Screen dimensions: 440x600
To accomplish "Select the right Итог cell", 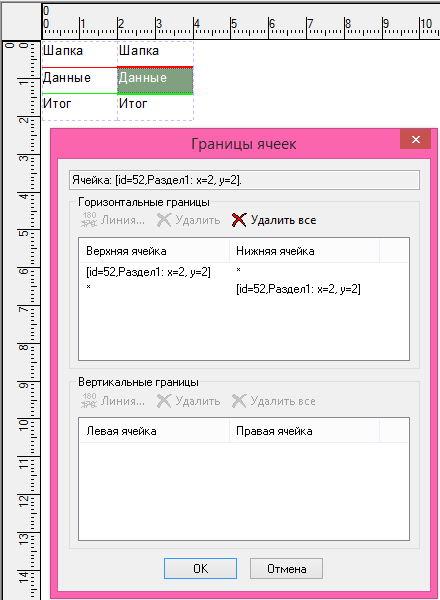I will (x=155, y=107).
